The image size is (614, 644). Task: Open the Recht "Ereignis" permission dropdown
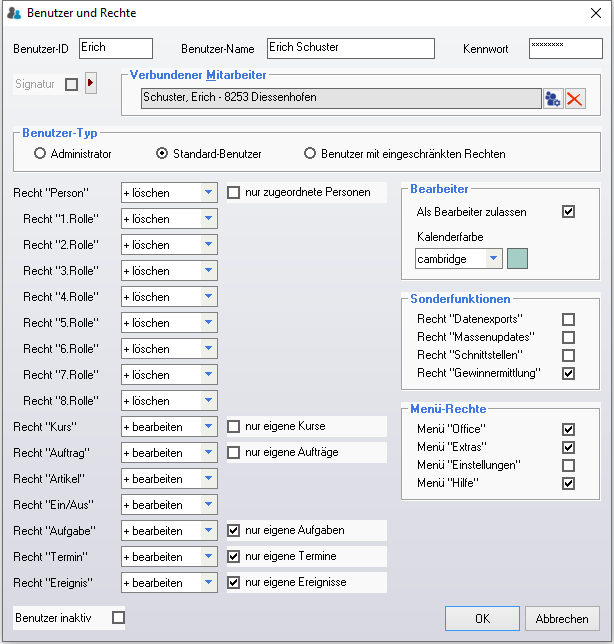tap(208, 583)
